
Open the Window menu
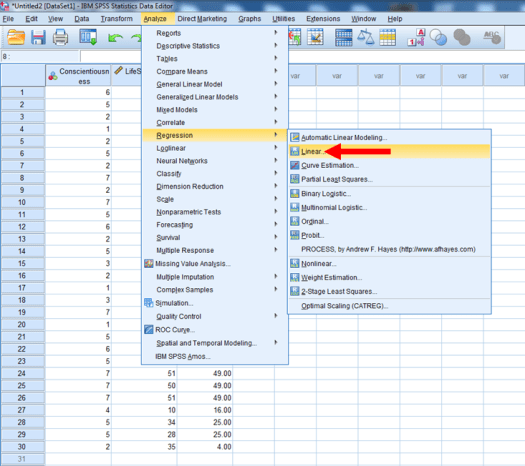point(364,19)
